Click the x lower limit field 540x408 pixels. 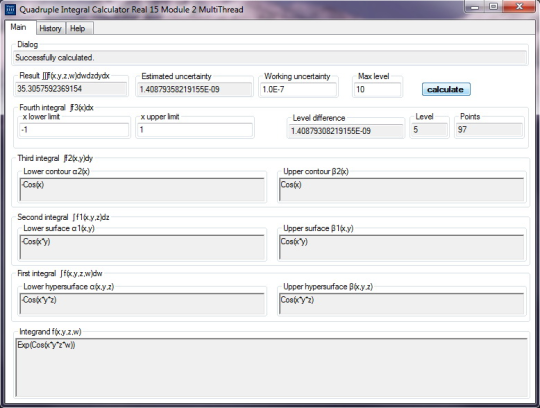pyautogui.click(x=74, y=130)
